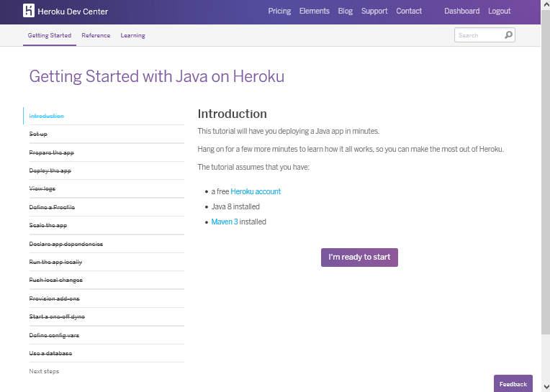Screen dimensions: 550x392
Task: Switch to the Learning tab
Action: point(132,35)
